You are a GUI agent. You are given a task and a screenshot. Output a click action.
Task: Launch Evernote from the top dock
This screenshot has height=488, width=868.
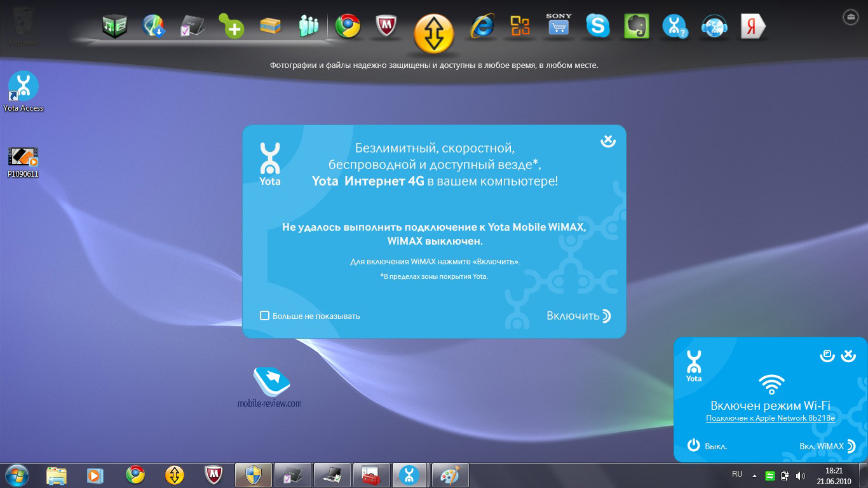tap(636, 26)
